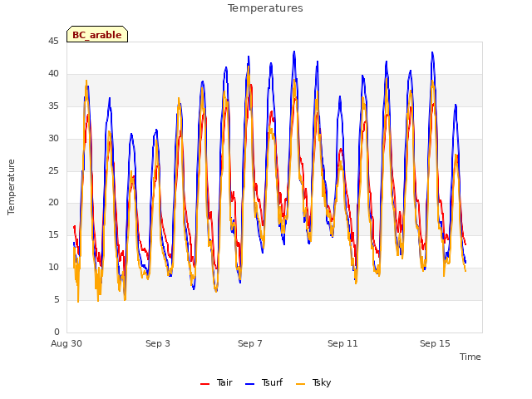Click the Temperatures chart title
The width and height of the screenshot is (532, 399).
265,8
